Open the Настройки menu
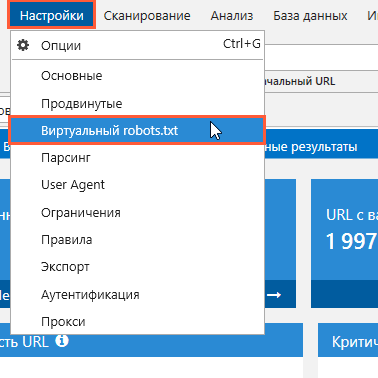Image resolution: width=378 pixels, height=378 pixels. [x=52, y=15]
